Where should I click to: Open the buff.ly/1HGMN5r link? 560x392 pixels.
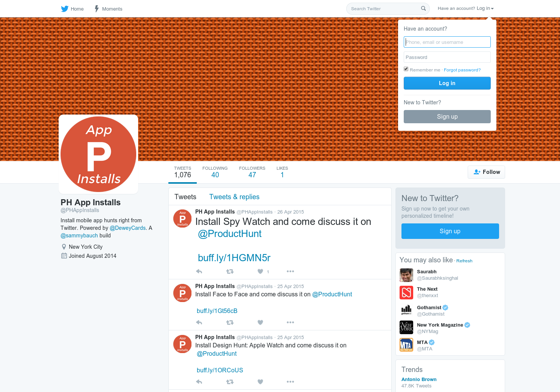[x=234, y=258]
